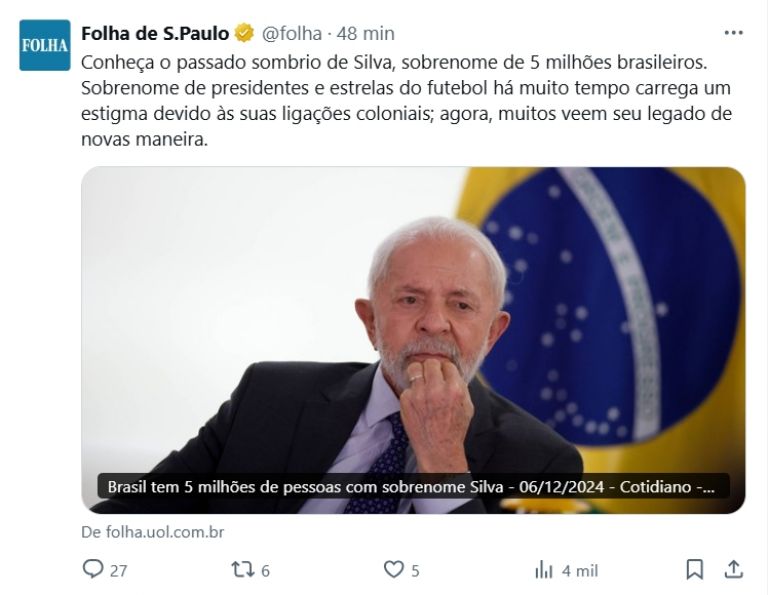Click the Folha profile avatar logo

click(45, 45)
